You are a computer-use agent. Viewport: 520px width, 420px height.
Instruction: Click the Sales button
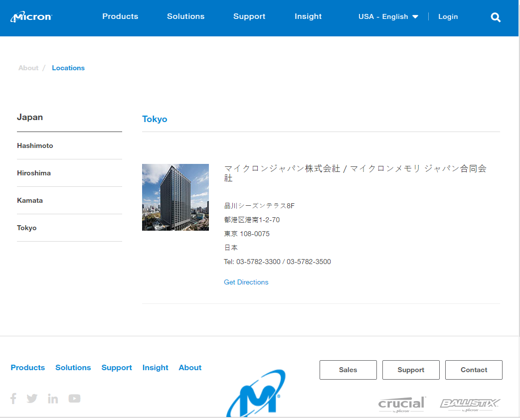(x=348, y=370)
